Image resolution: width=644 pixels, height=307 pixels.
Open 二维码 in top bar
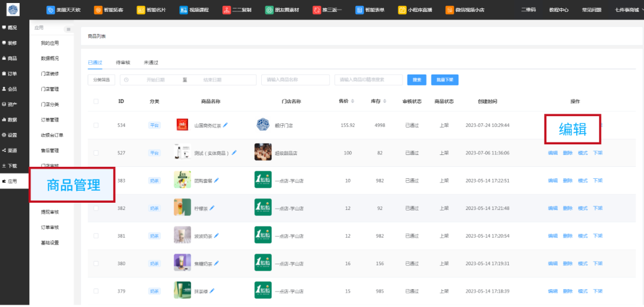coord(528,10)
